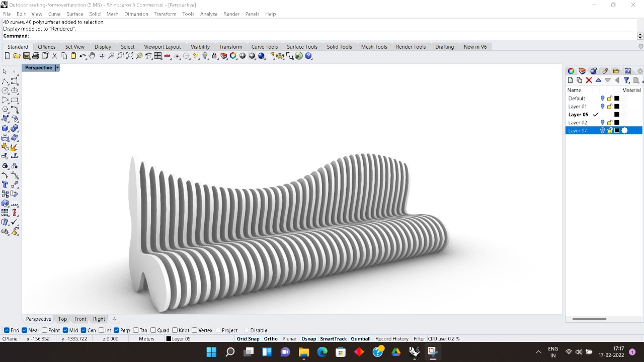Uncheck the End osnap checkbox
The width and height of the screenshot is (644, 362).
coord(7,330)
